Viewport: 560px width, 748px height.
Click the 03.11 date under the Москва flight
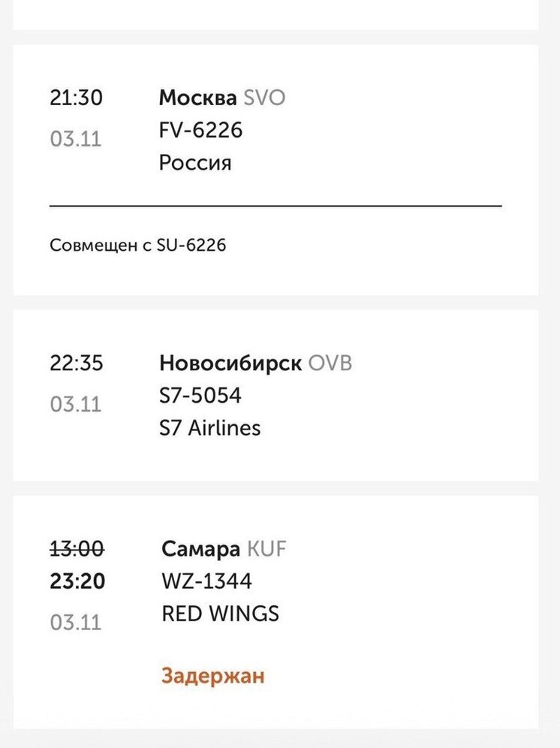tap(77, 140)
